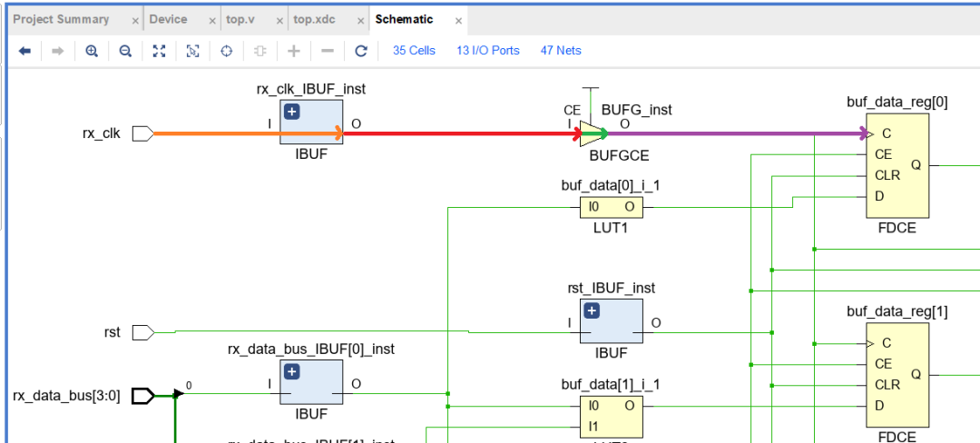Close the Schematic tab
980x443 pixels.
click(x=459, y=21)
